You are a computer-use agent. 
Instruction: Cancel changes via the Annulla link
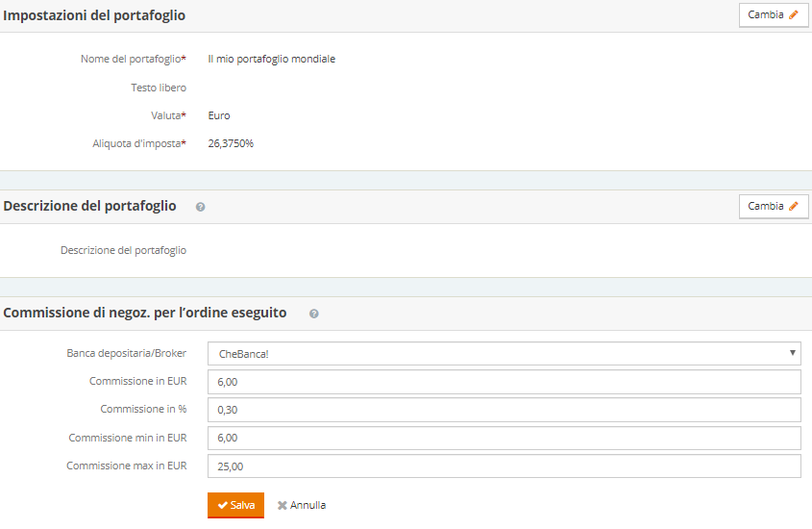coord(302,505)
